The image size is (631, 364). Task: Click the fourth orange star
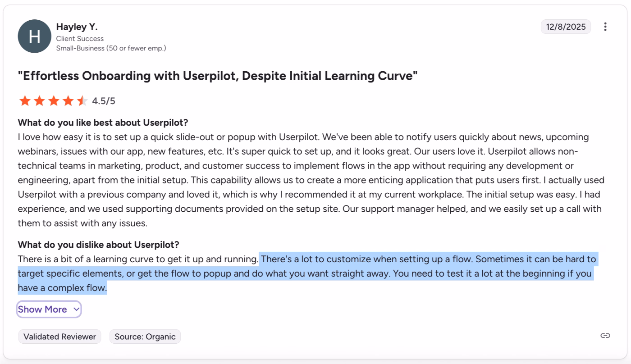point(68,100)
